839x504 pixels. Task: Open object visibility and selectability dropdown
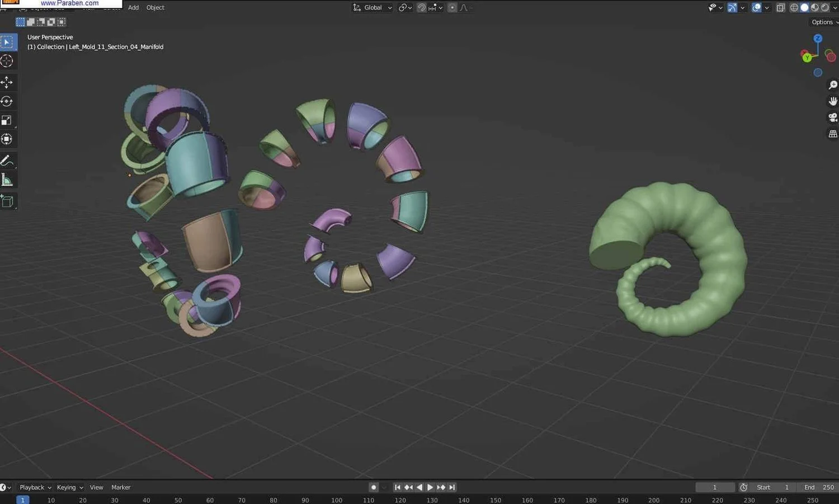715,8
